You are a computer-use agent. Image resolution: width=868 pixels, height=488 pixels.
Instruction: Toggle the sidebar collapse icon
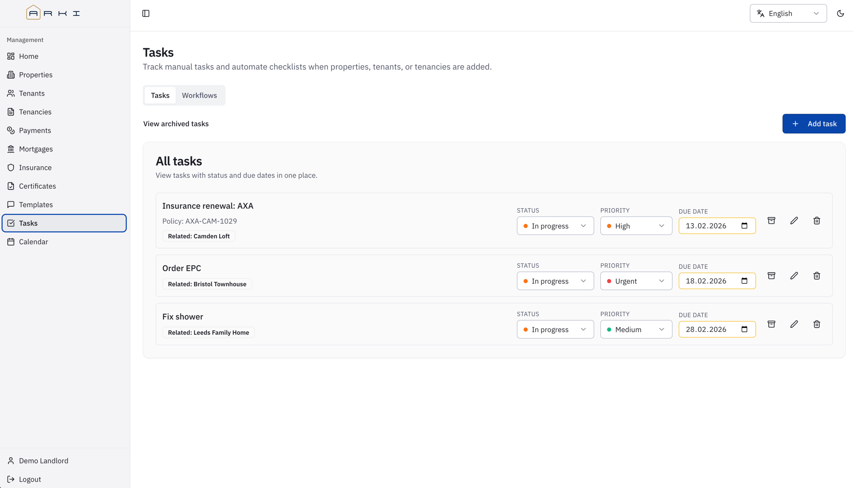point(146,14)
